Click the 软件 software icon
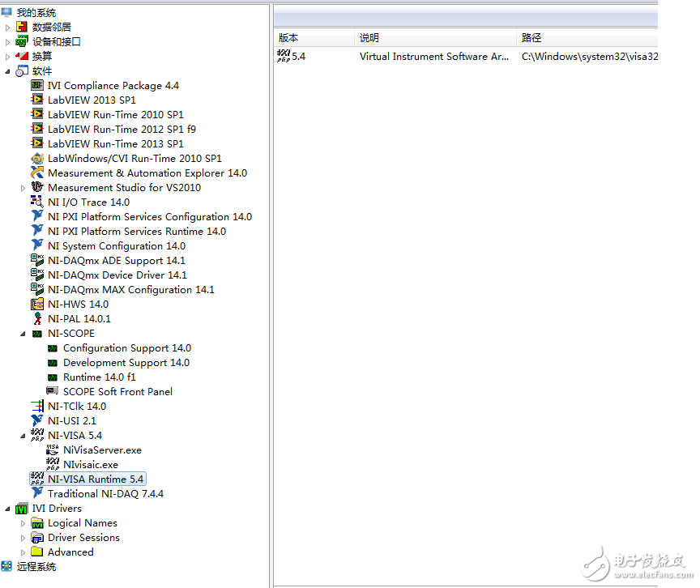 coord(22,71)
